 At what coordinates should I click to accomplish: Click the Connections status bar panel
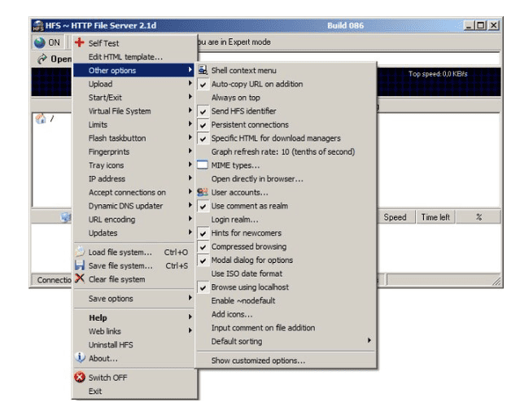(52, 280)
